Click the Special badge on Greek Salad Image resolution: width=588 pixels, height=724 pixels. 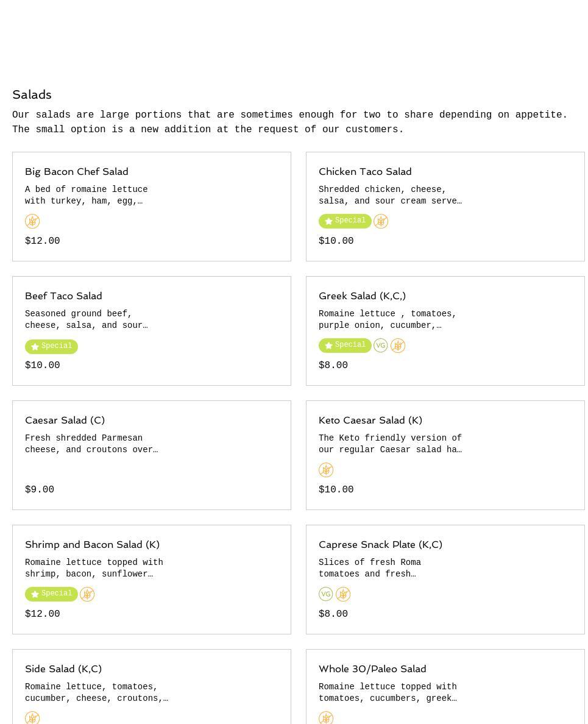[x=345, y=345]
